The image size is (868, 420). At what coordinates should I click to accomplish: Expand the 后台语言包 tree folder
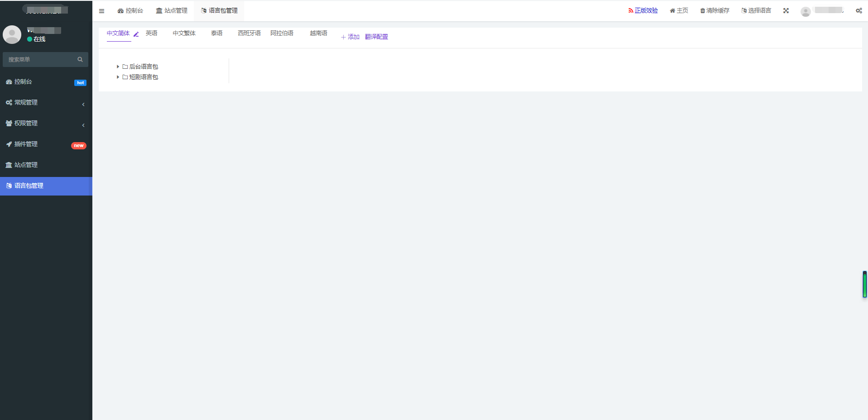click(118, 67)
